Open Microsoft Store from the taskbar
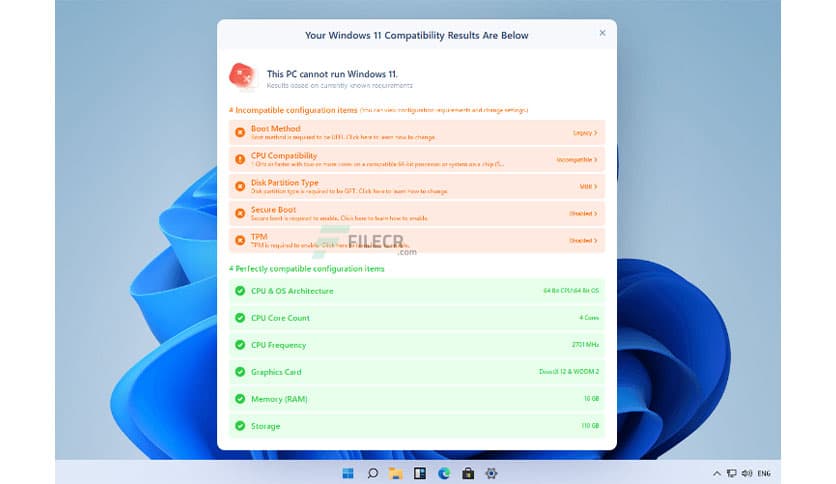The height and width of the screenshot is (484, 836). pyautogui.click(x=468, y=473)
